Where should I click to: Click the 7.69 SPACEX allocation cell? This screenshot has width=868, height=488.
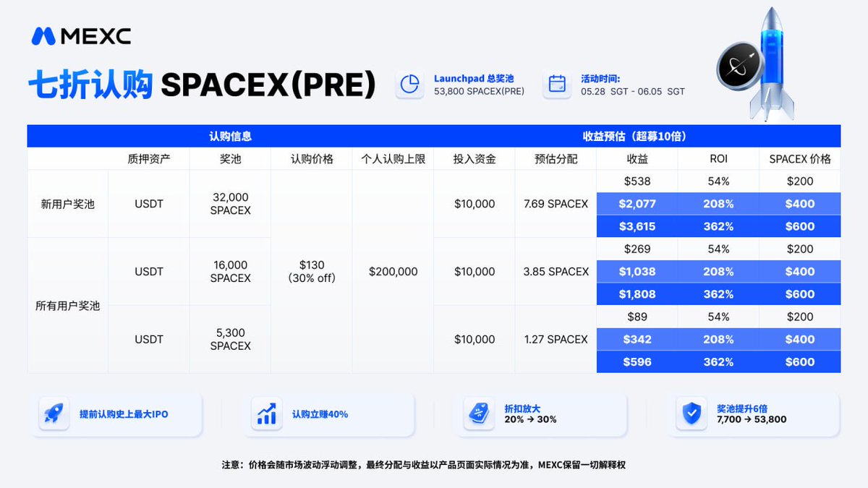coord(556,204)
